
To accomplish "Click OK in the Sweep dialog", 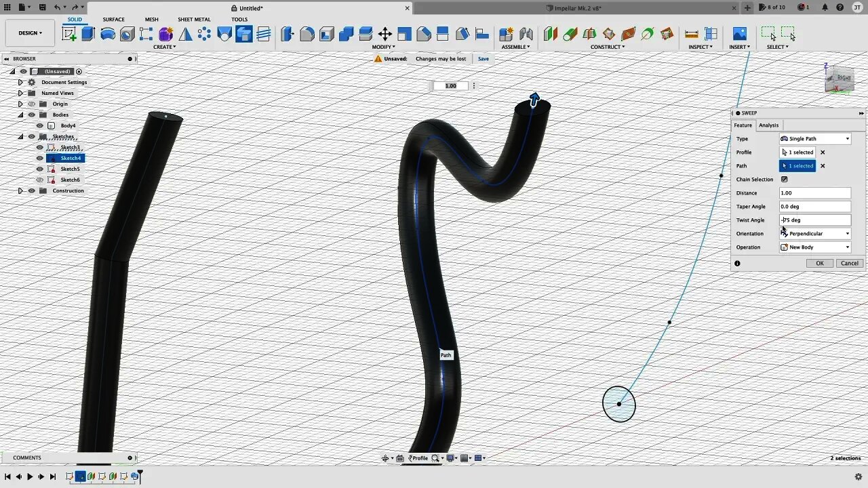I will pos(820,264).
